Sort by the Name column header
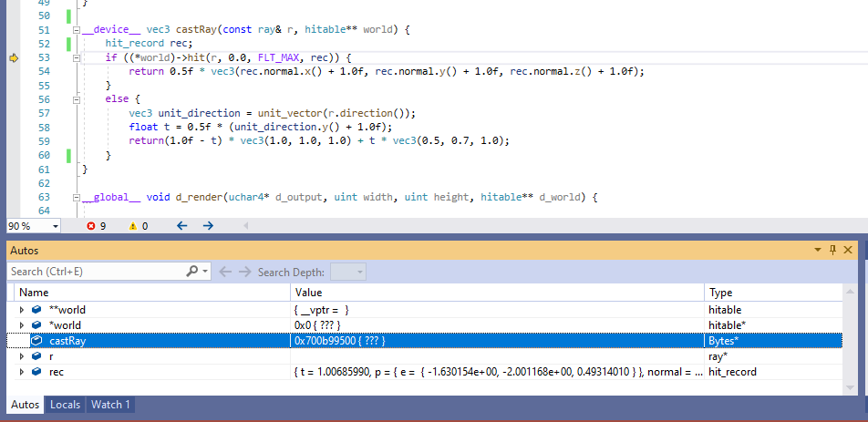 coord(150,293)
